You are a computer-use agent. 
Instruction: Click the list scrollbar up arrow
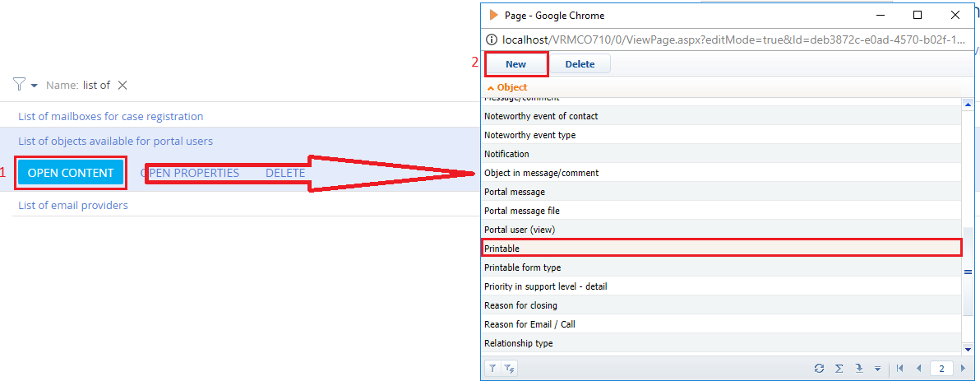[x=968, y=105]
